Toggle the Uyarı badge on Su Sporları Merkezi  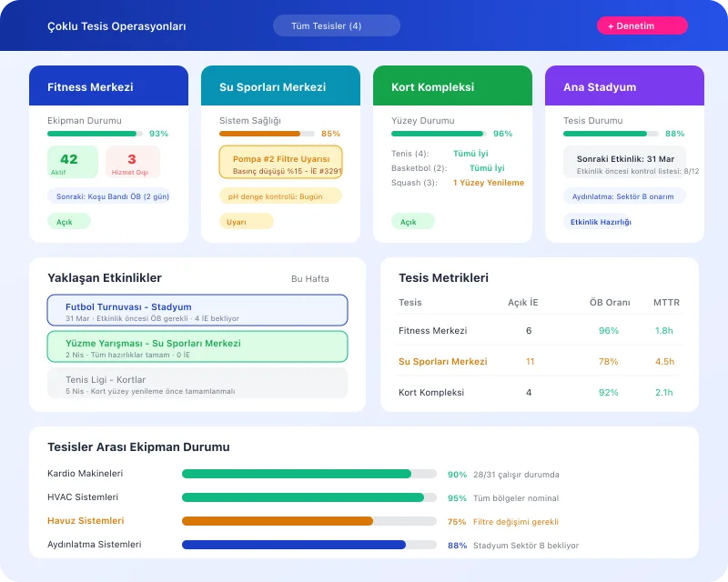click(245, 221)
